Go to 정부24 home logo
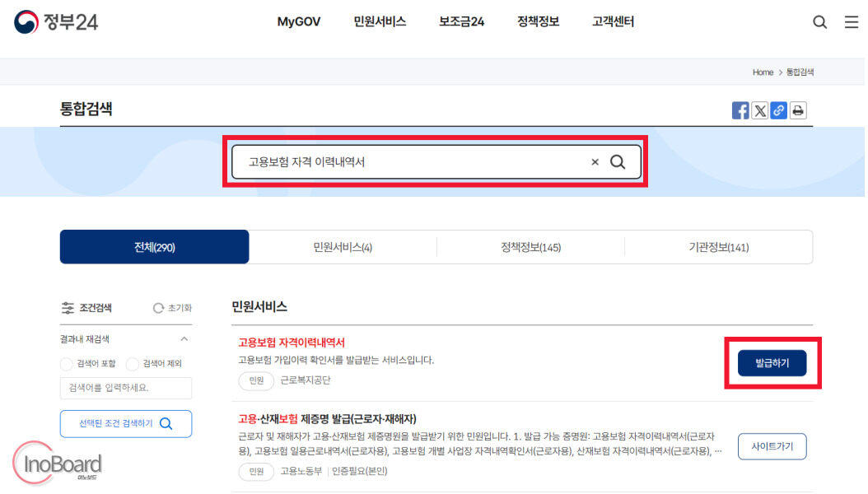 coord(56,22)
